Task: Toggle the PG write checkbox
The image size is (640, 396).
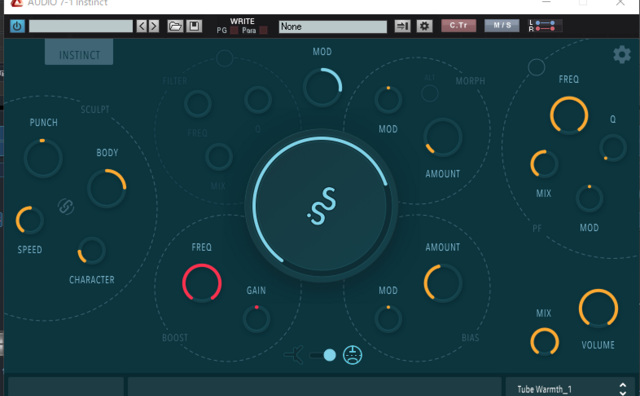Action: tap(234, 31)
